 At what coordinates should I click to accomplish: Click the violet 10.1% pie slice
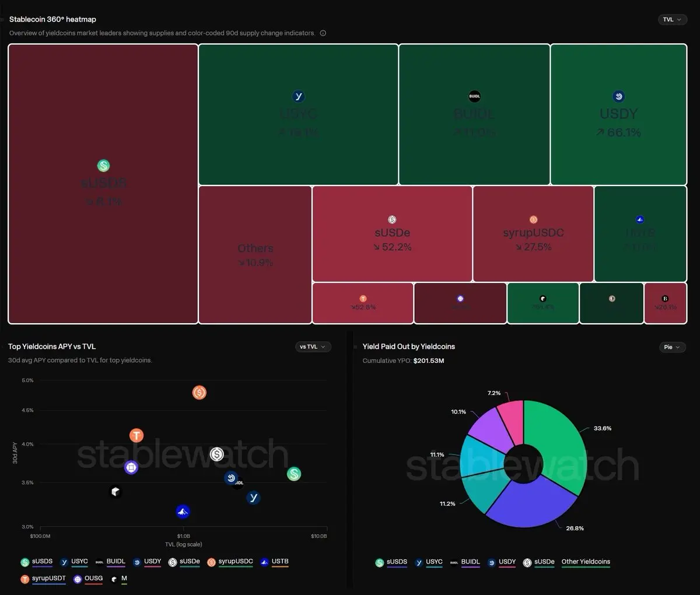(491, 428)
